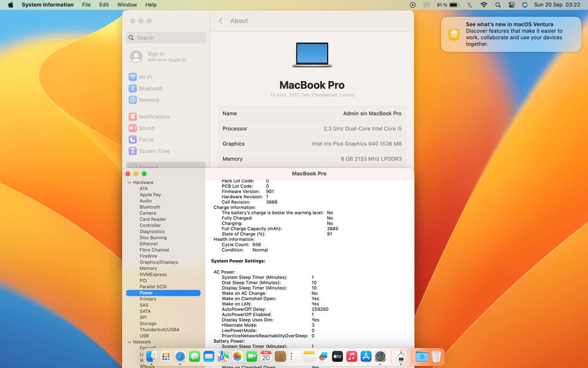Select Card Reader in the Hardware list

coord(153,220)
